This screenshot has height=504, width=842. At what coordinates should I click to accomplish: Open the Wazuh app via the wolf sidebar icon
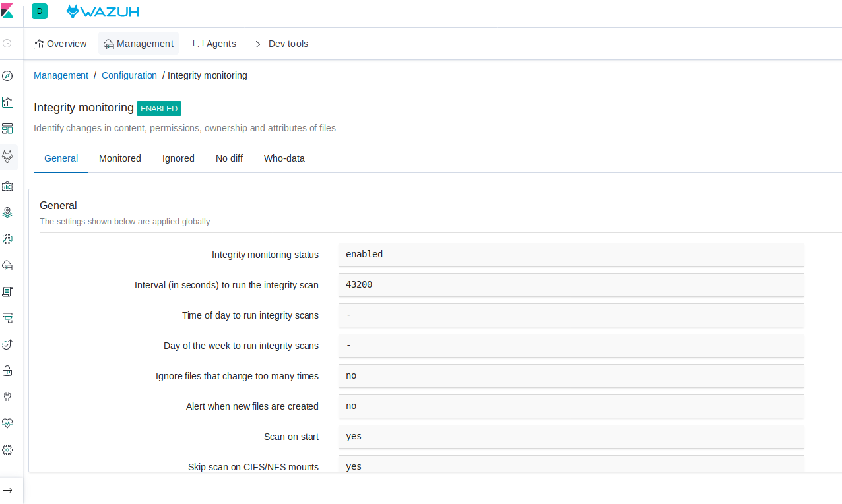point(7,157)
